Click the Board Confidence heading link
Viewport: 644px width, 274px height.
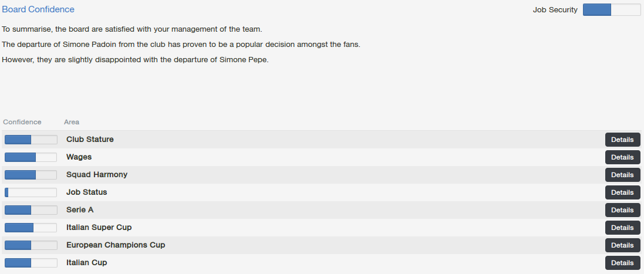tap(38, 9)
